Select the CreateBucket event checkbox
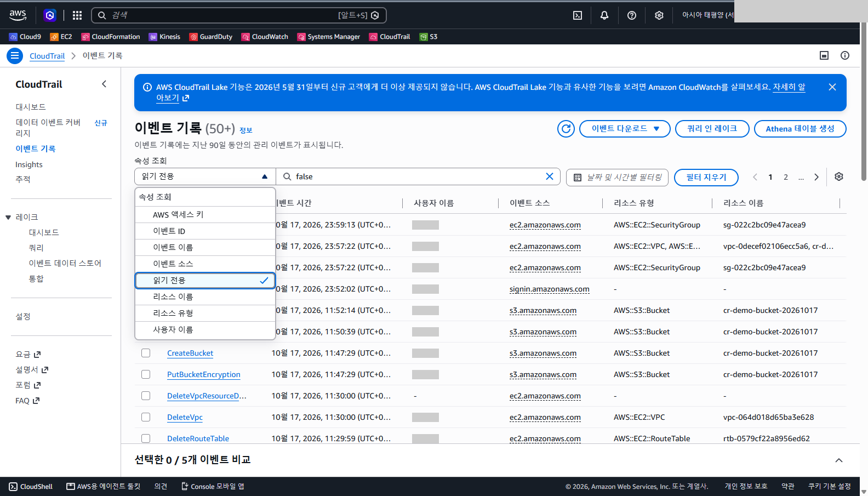868x496 pixels. (146, 353)
